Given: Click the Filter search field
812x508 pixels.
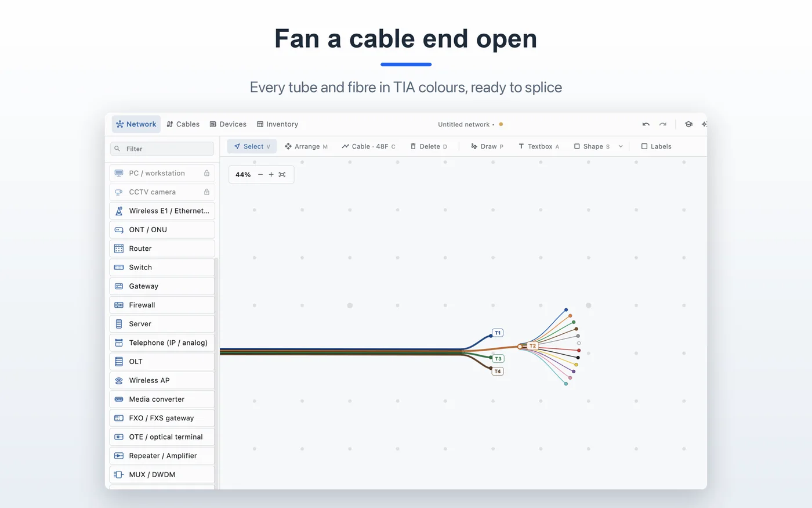Looking at the screenshot, I should pos(162,149).
